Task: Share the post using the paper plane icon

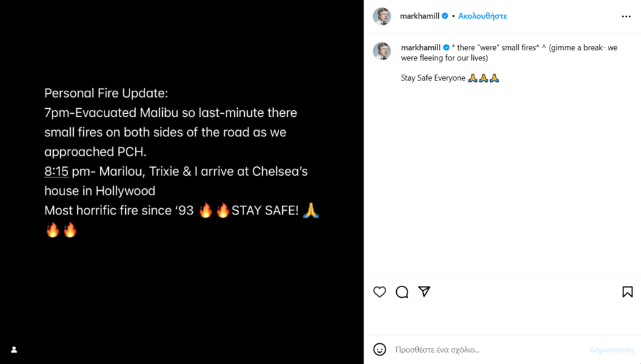Action: pos(424,291)
